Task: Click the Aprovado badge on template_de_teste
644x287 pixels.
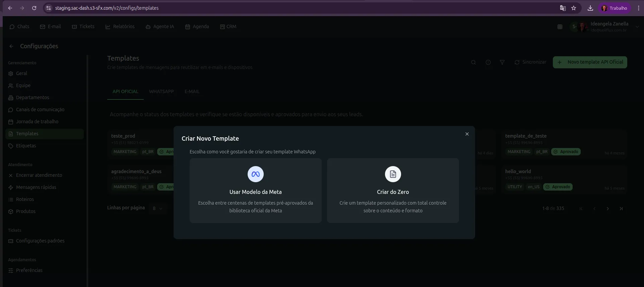Action: click(x=566, y=152)
